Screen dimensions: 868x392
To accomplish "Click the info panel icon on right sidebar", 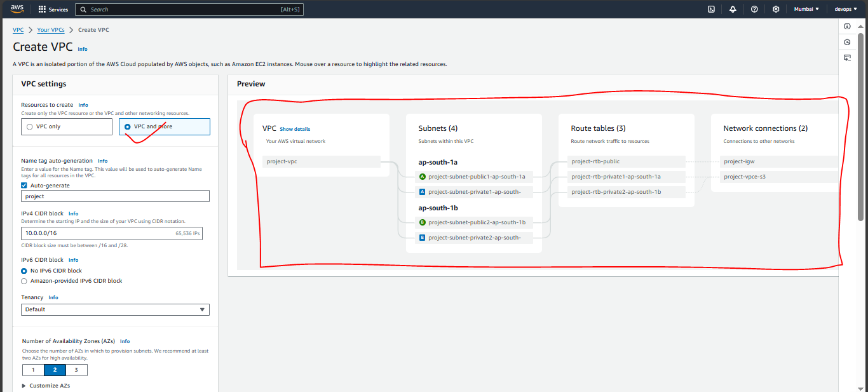I will tap(847, 26).
